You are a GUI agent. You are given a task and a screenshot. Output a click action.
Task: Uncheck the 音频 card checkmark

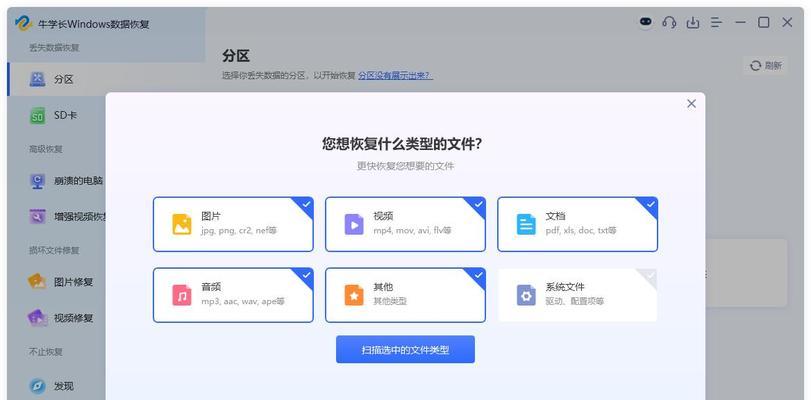pyautogui.click(x=306, y=275)
